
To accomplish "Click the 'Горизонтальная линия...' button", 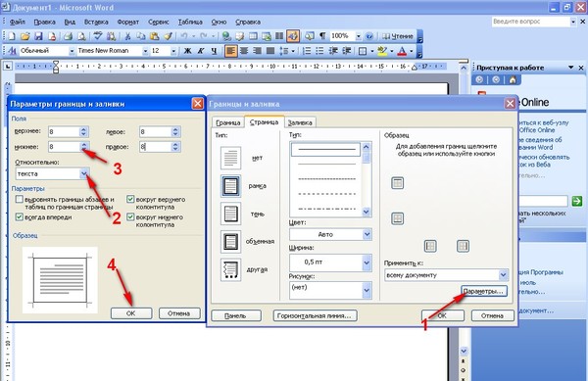I will pyautogui.click(x=315, y=315).
